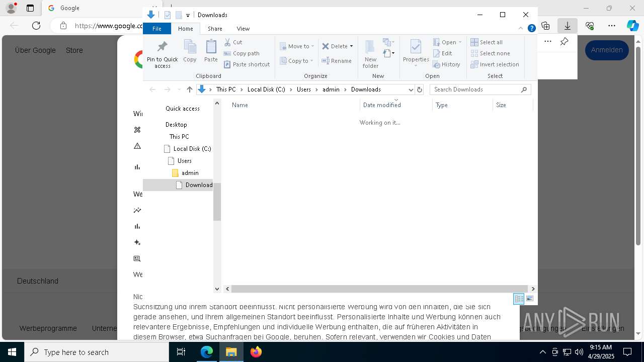This screenshot has width=644, height=362.
Task: Click Select none in the ribbon
Action: coord(490,53)
